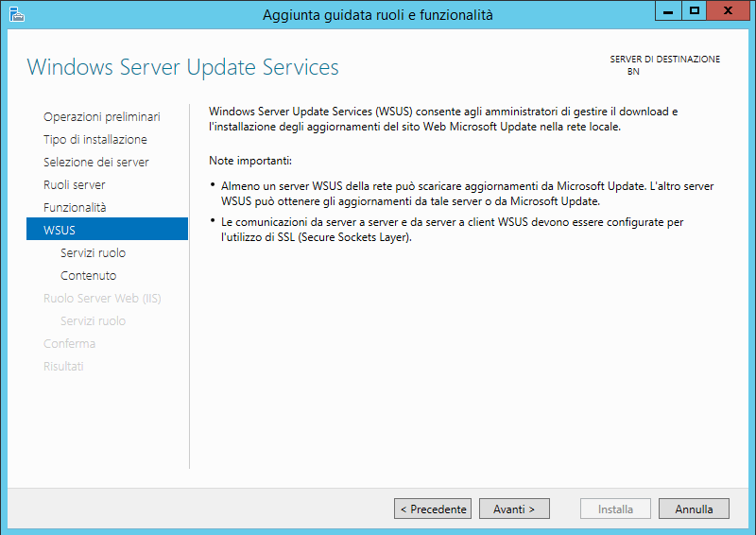Open the Ruoli server step
The width and height of the screenshot is (756, 535).
coord(75,184)
